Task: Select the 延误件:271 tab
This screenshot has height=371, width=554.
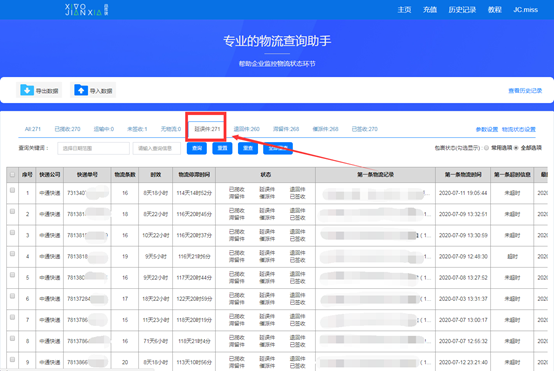Action: tap(207, 129)
